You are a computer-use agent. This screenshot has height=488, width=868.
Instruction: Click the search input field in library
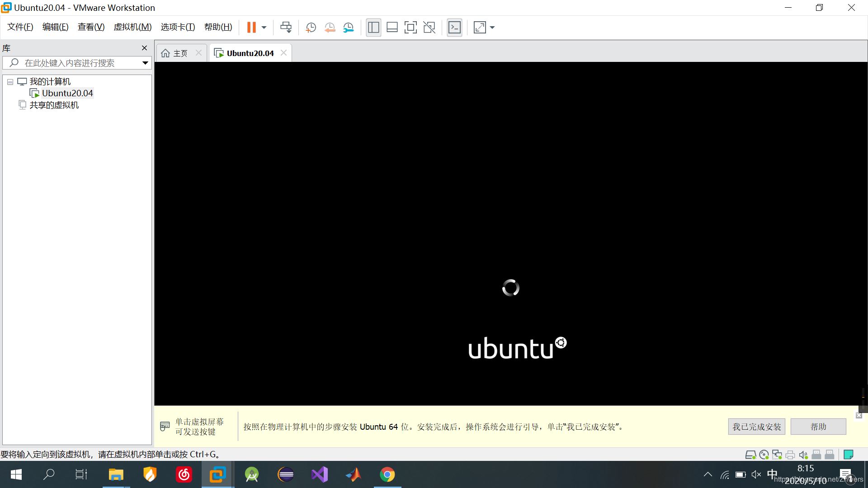tap(77, 62)
